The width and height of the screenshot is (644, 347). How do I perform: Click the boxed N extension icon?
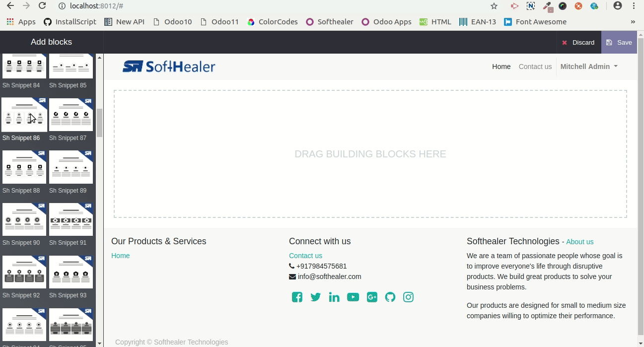(531, 6)
